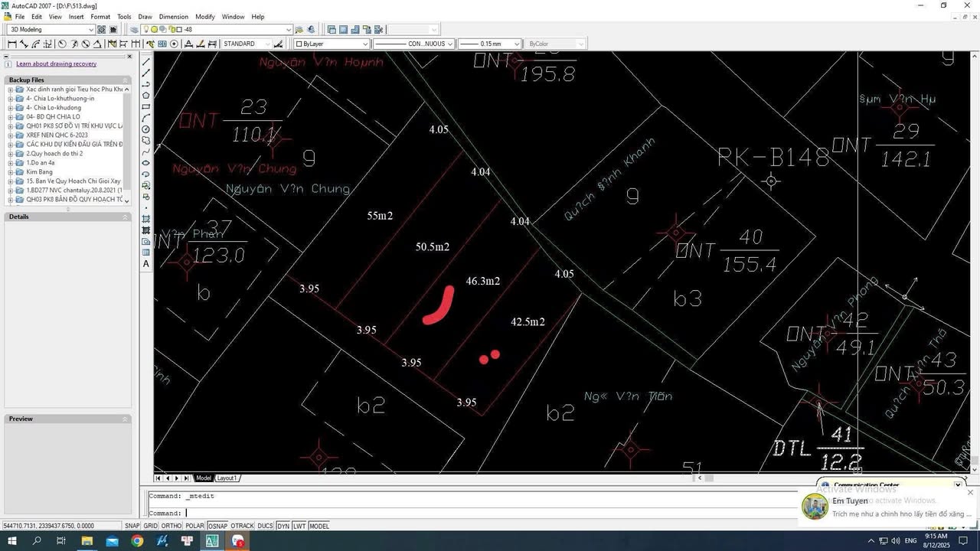This screenshot has width=980, height=551.
Task: Select the Line tool
Action: tap(145, 61)
